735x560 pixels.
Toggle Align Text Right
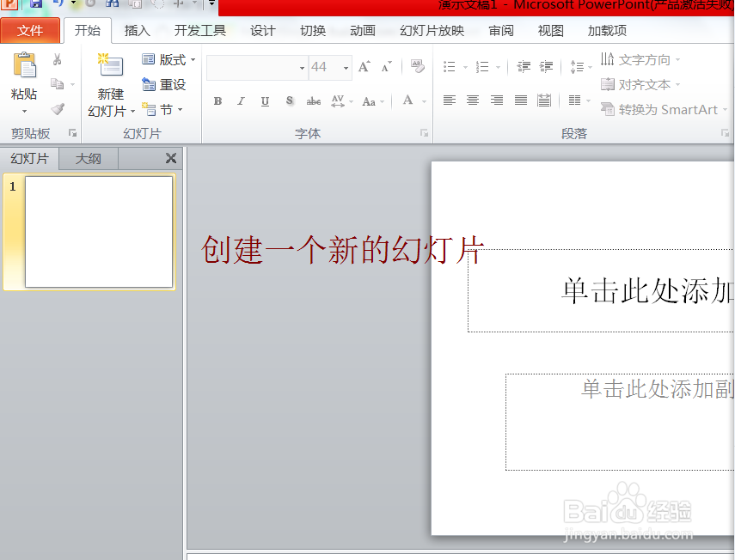coord(496,100)
